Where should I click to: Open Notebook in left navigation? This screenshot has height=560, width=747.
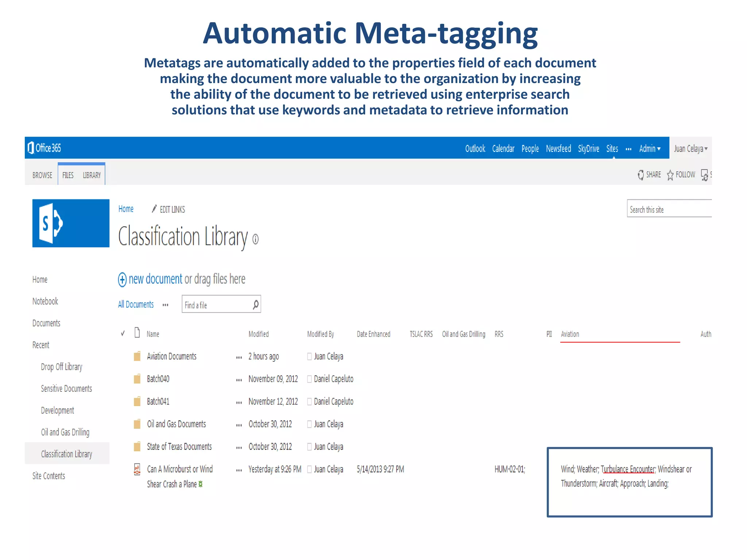coord(45,301)
